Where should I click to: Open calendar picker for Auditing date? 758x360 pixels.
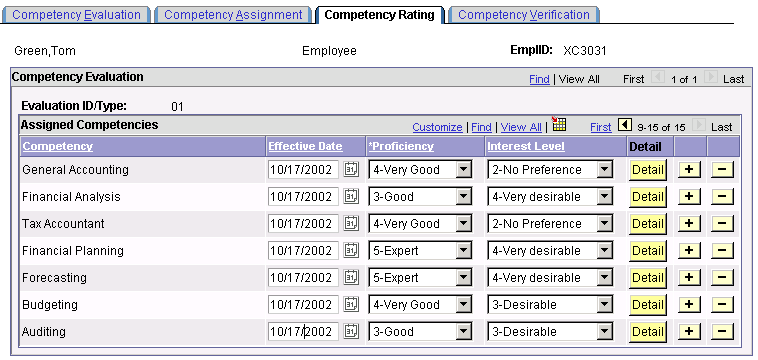click(x=351, y=331)
